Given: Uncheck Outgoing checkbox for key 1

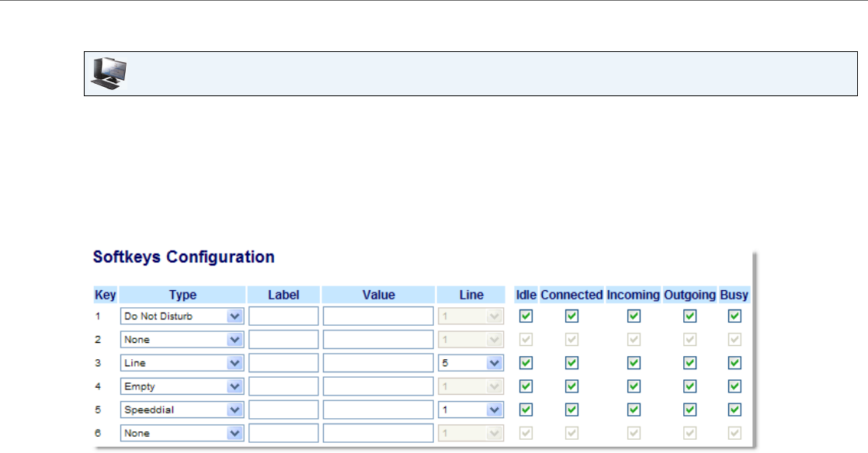Looking at the screenshot, I should tap(689, 316).
